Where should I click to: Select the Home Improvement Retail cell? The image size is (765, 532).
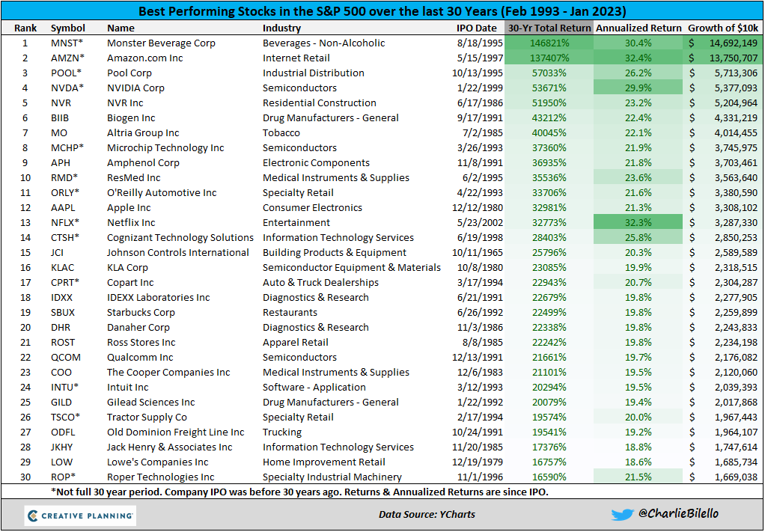coord(323,462)
